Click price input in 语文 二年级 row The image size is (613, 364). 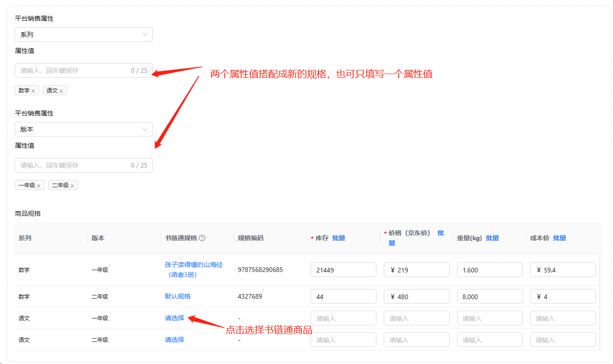(x=416, y=340)
